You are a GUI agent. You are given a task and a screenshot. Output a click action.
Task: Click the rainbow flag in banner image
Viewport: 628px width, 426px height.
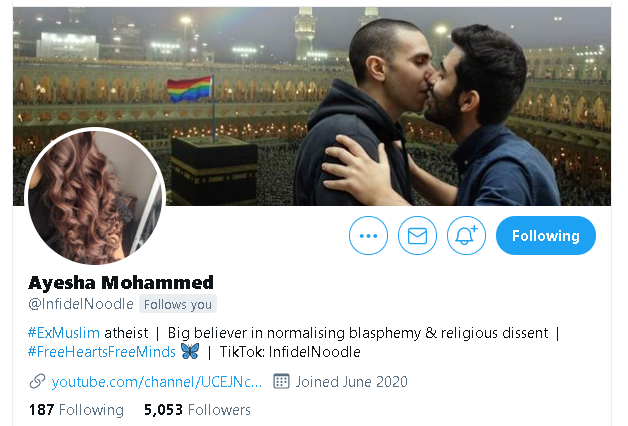[x=189, y=89]
